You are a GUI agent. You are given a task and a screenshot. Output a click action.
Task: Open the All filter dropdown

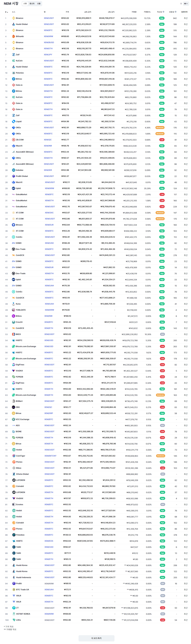click(186, 4)
